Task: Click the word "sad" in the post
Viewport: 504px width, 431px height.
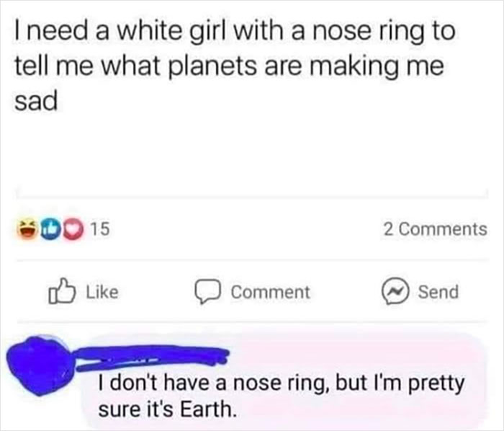Action: (36, 101)
